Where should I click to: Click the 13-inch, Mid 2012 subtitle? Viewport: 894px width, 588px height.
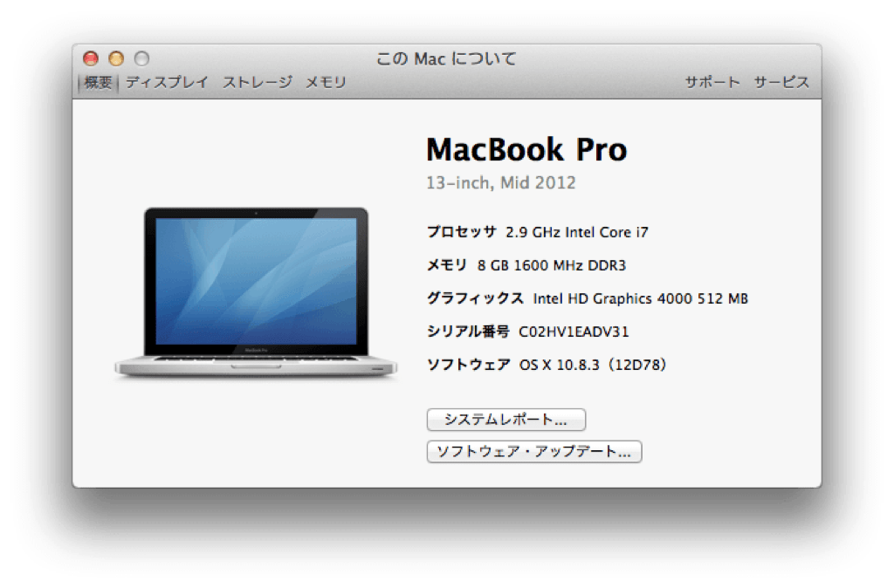(x=500, y=182)
